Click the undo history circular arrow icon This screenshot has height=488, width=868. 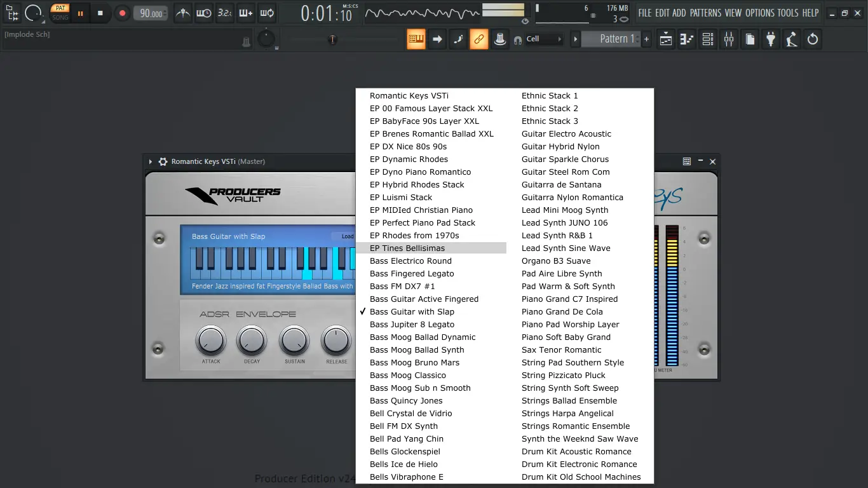(x=813, y=39)
